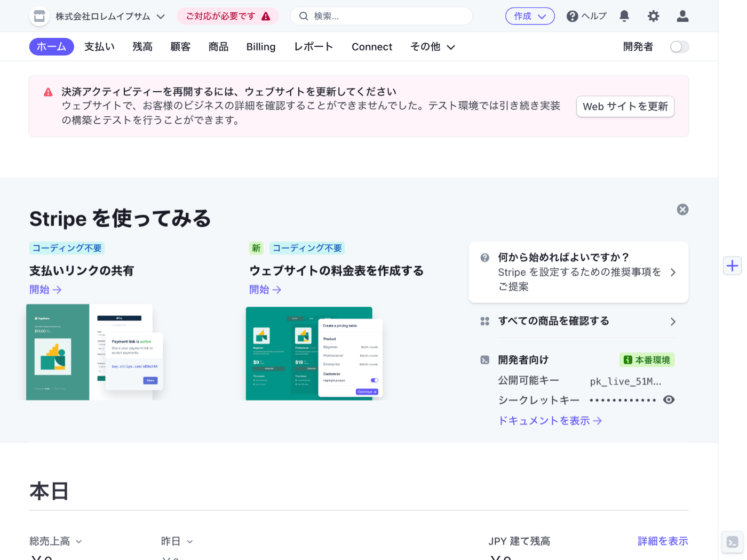The width and height of the screenshot is (747, 560).
Task: Toggle the 開発者 switch
Action: coord(679,46)
